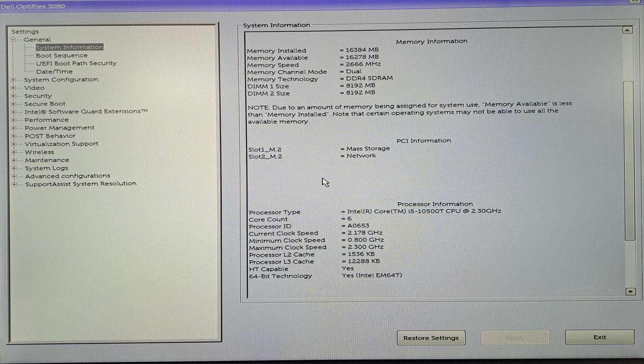Click the Processor Information heading
The image size is (644, 364).
coord(435,204)
